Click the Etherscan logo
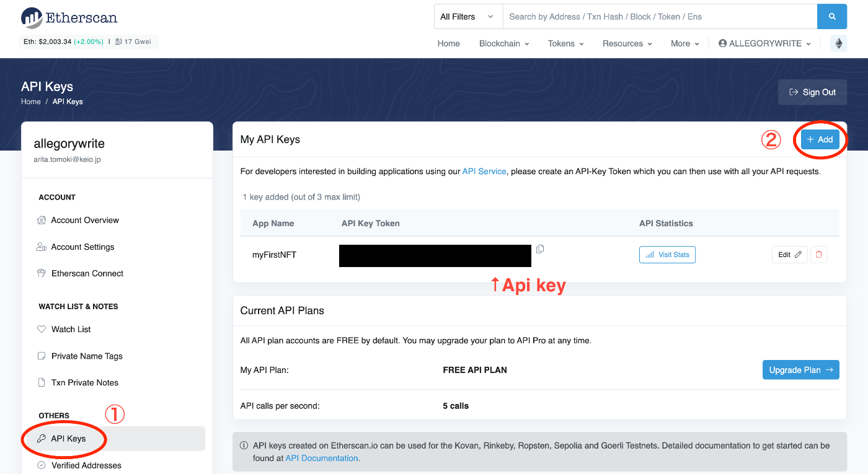Viewport: 868px width, 474px height. tap(69, 18)
